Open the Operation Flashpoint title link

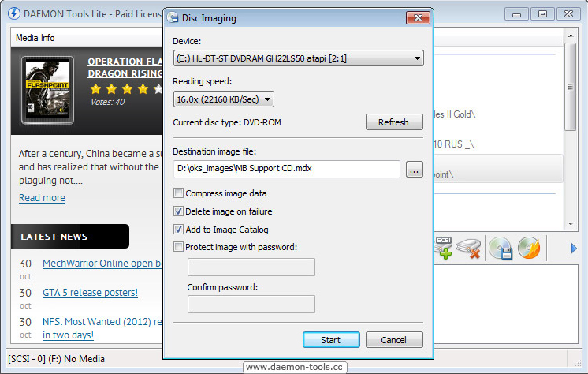pyautogui.click(x=125, y=67)
